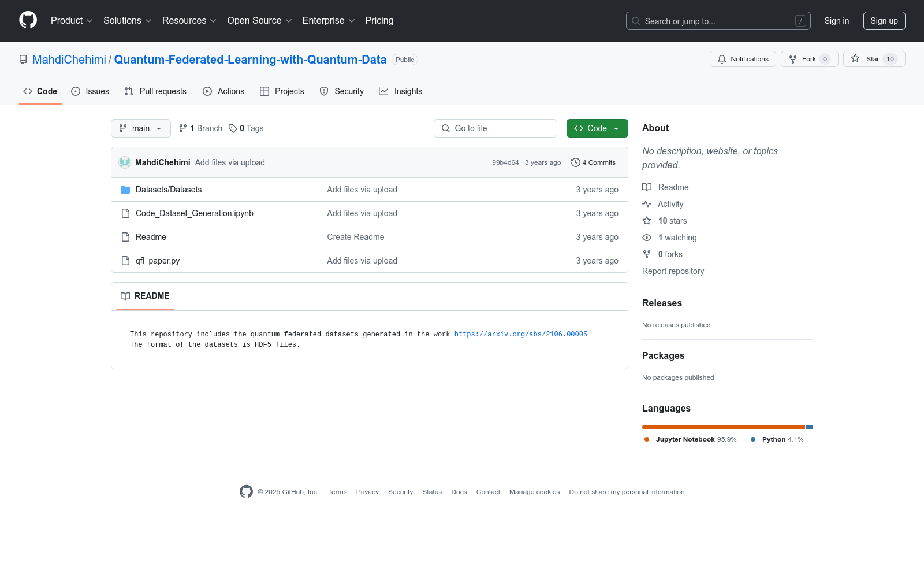Click the Create Readme commit message
This screenshot has height=578, width=924.
[x=356, y=237]
